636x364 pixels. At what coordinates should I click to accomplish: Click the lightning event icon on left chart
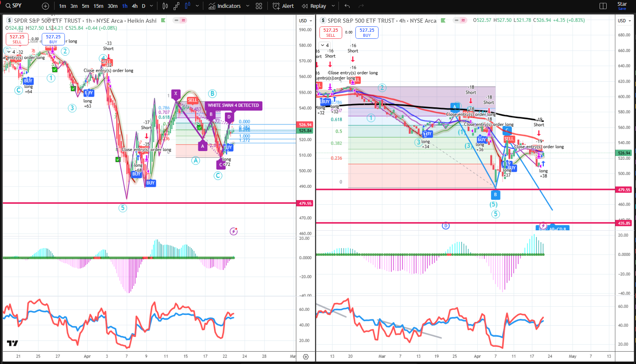[233, 232]
